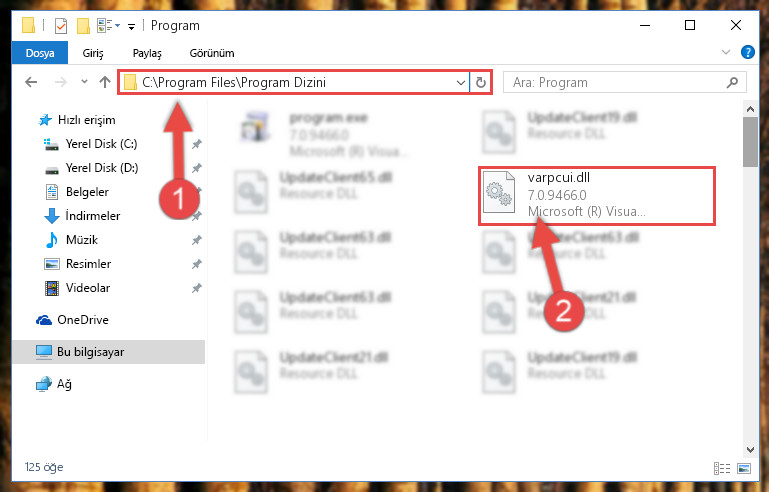Select the varpcui.dll file
Image resolution: width=769 pixels, height=492 pixels.
coord(596,195)
